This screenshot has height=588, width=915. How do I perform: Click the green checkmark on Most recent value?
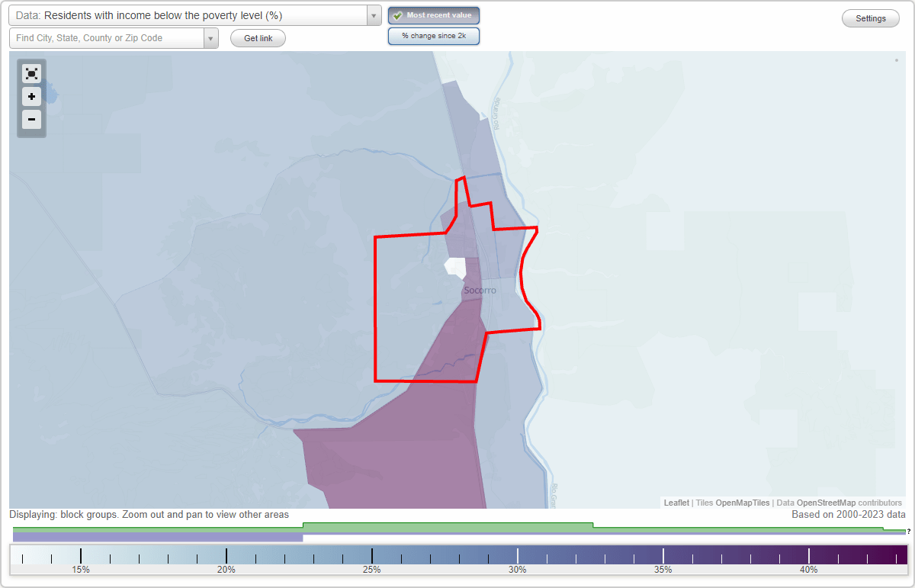click(x=398, y=15)
